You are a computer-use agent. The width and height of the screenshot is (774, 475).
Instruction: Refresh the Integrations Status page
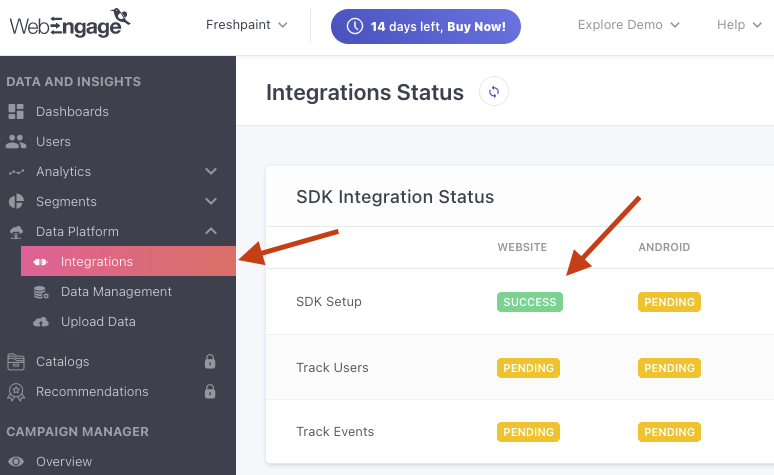[x=494, y=92]
